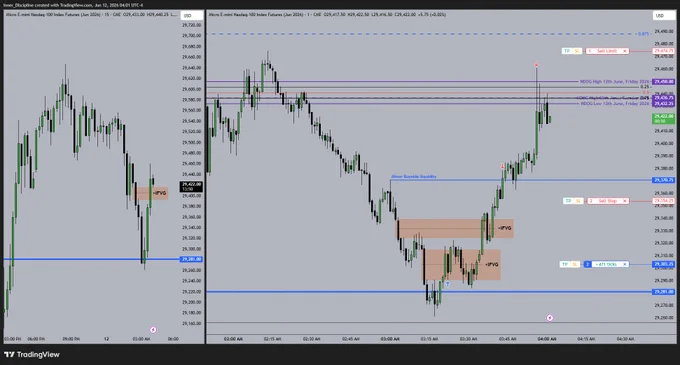Screen dimensions: 680x365
Task: Click the purple event marker on left chart
Action: tap(153, 330)
